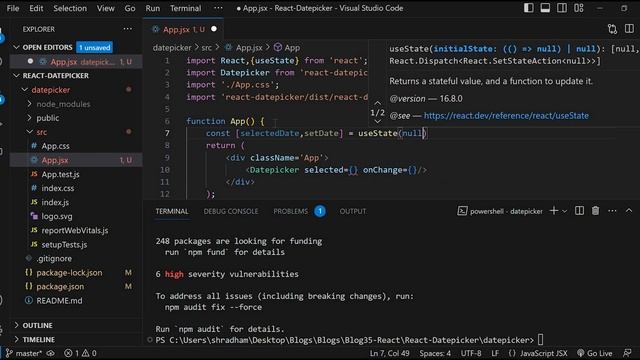Toggle secondary sidebar layout icon

click(562, 8)
